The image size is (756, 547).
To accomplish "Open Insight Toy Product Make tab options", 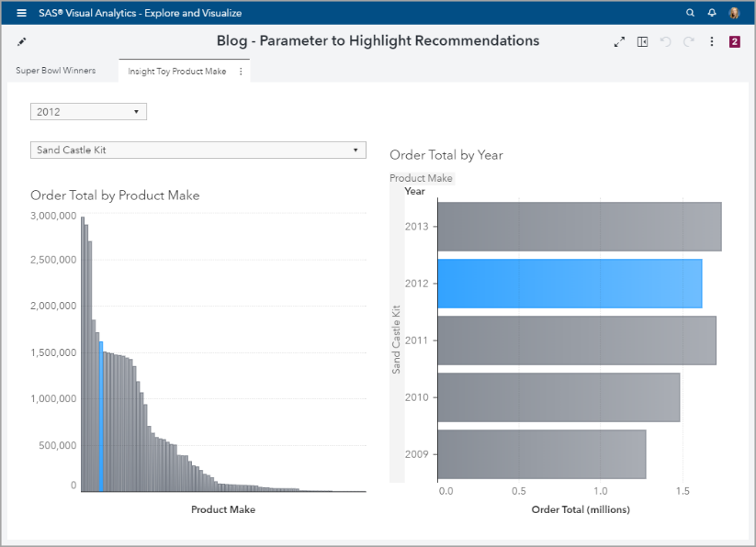I will 241,72.
